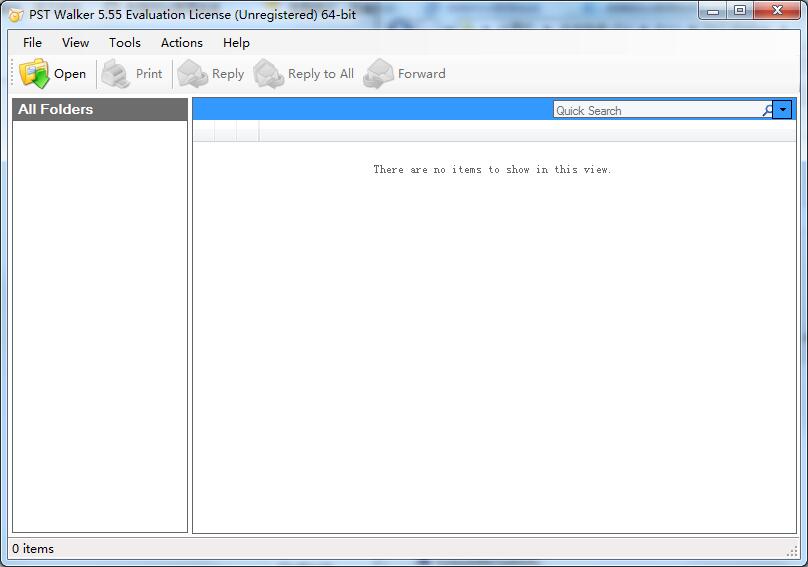Image resolution: width=808 pixels, height=567 pixels.
Task: Open the Help menu
Action: coord(236,43)
